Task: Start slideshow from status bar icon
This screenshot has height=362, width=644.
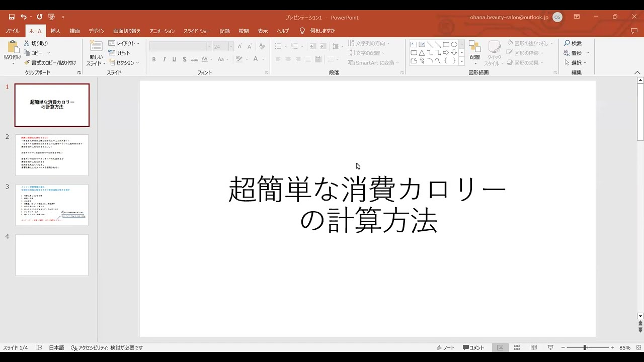Action: pyautogui.click(x=550, y=347)
